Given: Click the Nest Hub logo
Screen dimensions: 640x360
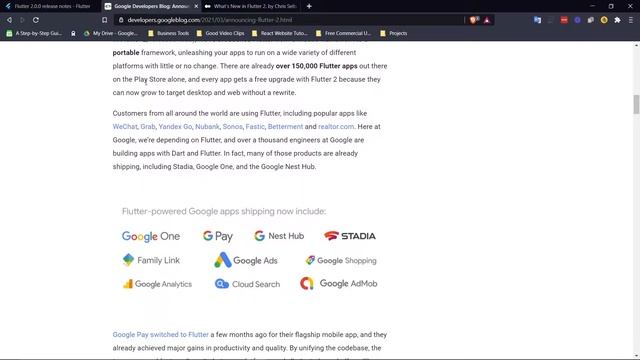Looking at the screenshot, I should point(279,236).
